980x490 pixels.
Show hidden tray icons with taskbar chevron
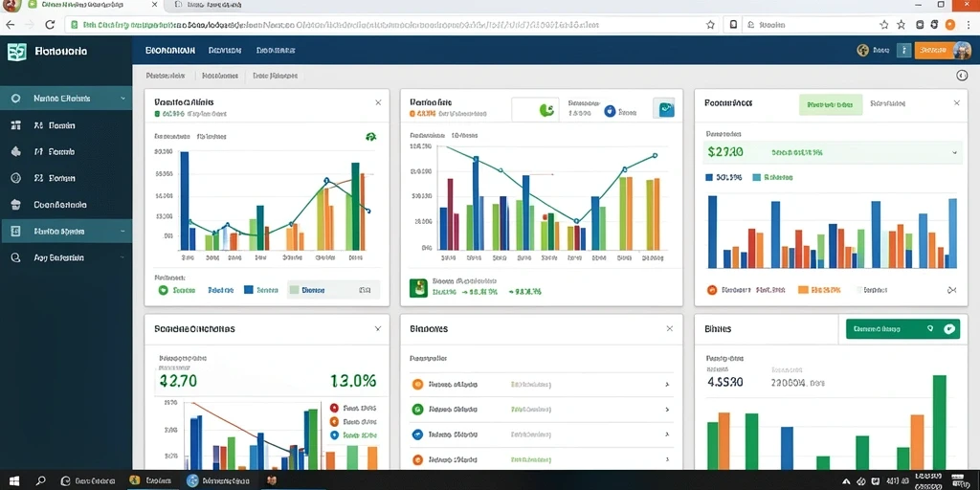(846, 480)
